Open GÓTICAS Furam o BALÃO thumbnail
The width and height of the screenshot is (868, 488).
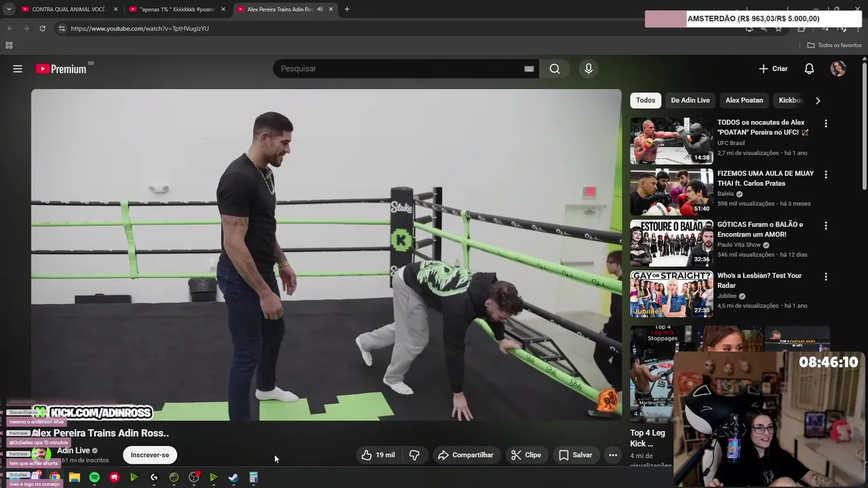(x=671, y=243)
